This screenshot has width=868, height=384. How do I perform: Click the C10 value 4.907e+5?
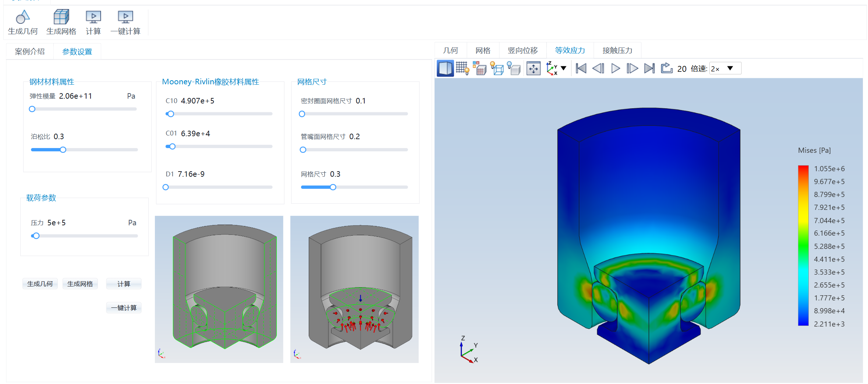(x=198, y=101)
